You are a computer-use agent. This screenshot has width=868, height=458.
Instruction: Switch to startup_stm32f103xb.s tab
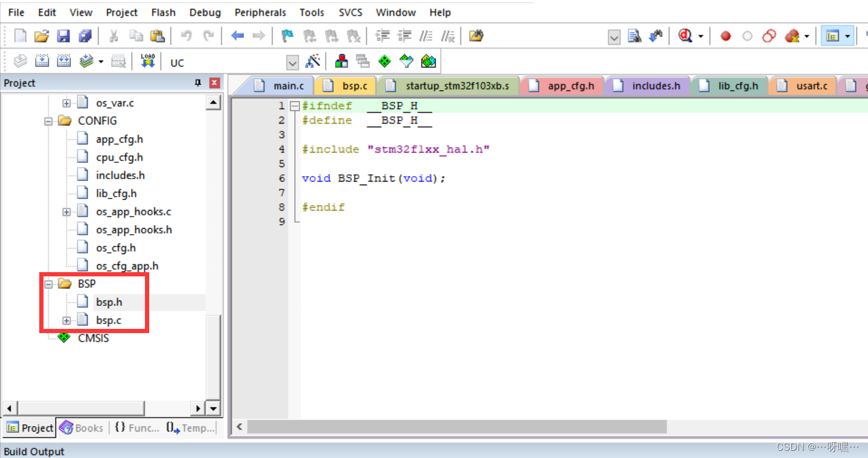tap(451, 86)
